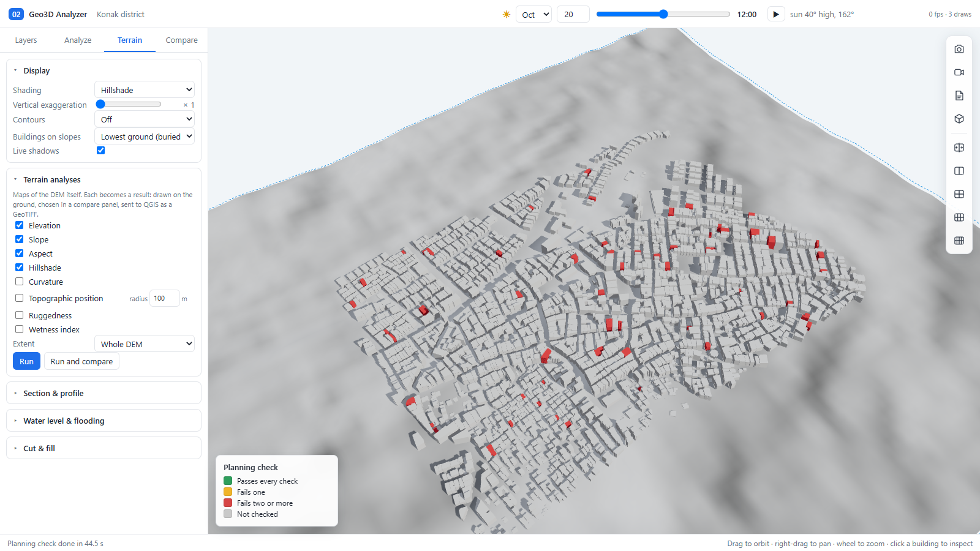
Task: Select the six-panel grid layout icon
Action: tap(959, 217)
